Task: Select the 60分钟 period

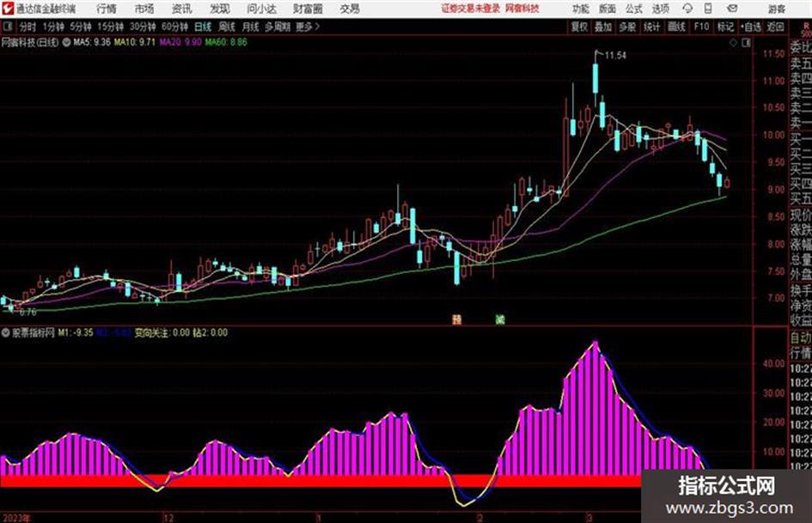Action: point(174,27)
